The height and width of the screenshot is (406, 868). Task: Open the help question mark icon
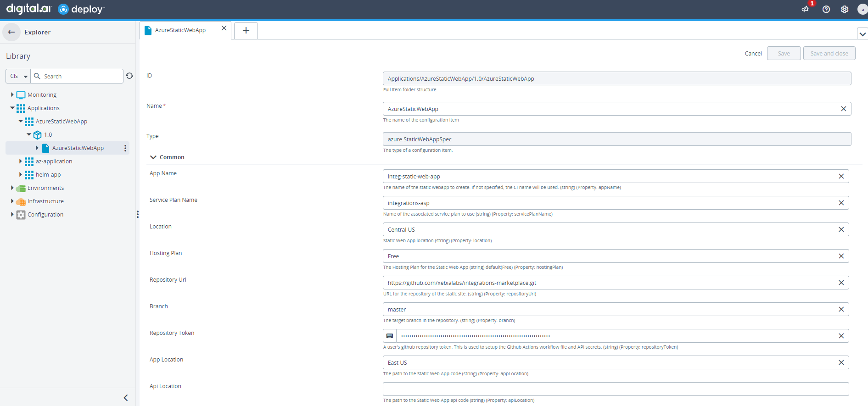click(x=826, y=9)
